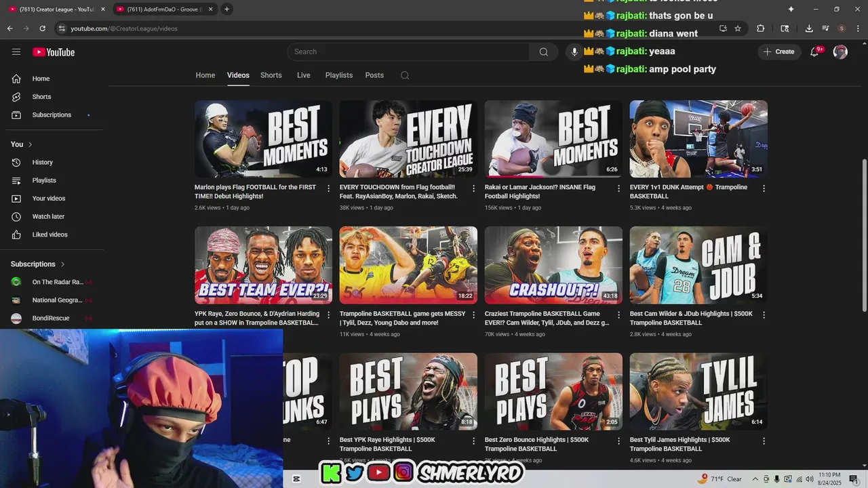Open options menu for Best Cam Wilder & JDub video
The width and height of the screenshot is (868, 488).
click(x=764, y=315)
